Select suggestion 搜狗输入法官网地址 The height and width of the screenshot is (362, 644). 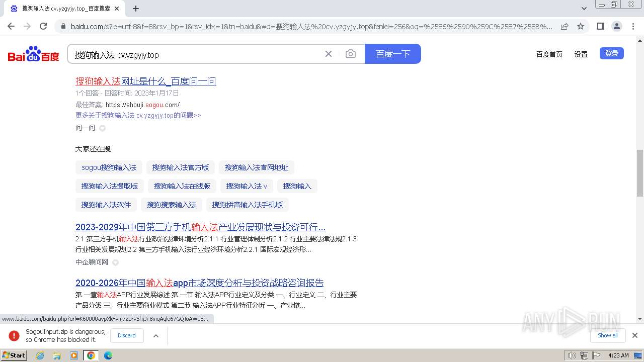[x=257, y=167]
